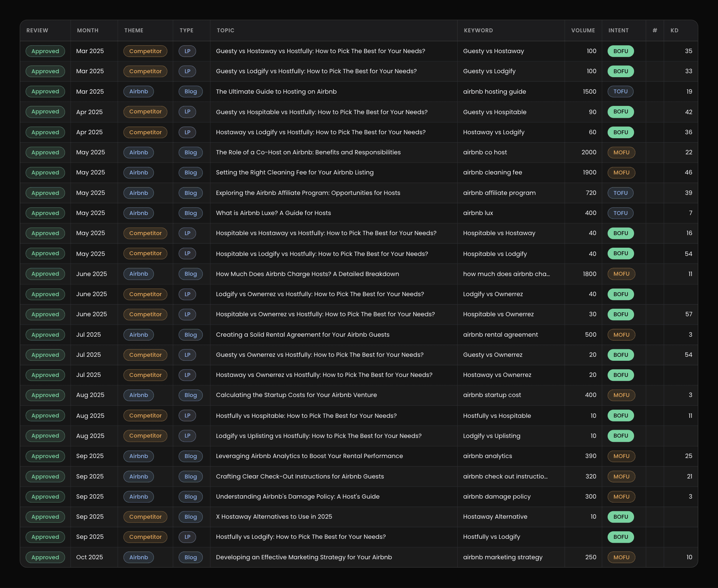This screenshot has height=588, width=718.
Task: Select topic 'Setting the Right Cleaning Fee' row
Action: pyautogui.click(x=295, y=172)
